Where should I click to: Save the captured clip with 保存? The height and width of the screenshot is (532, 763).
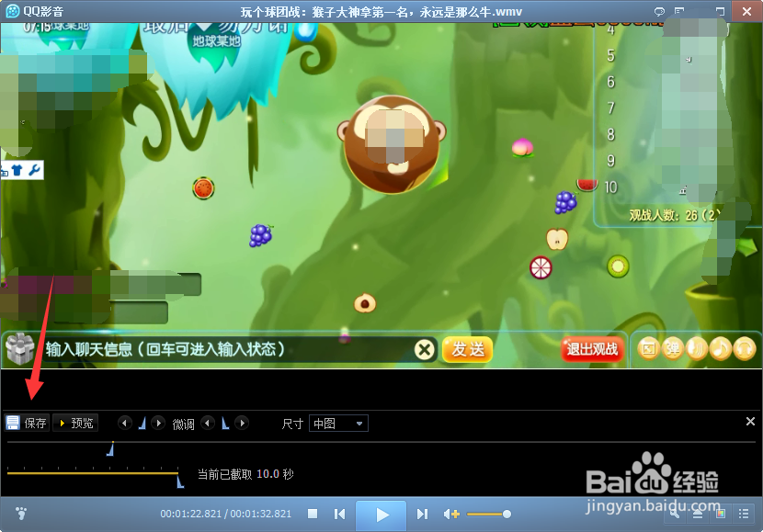point(27,423)
